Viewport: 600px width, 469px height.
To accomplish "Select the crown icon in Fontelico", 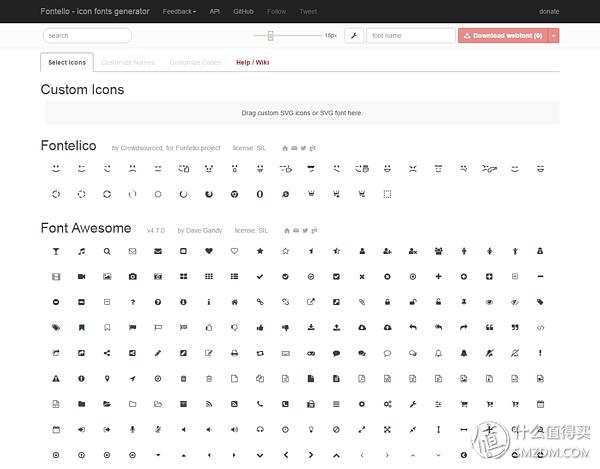I will [x=311, y=194].
